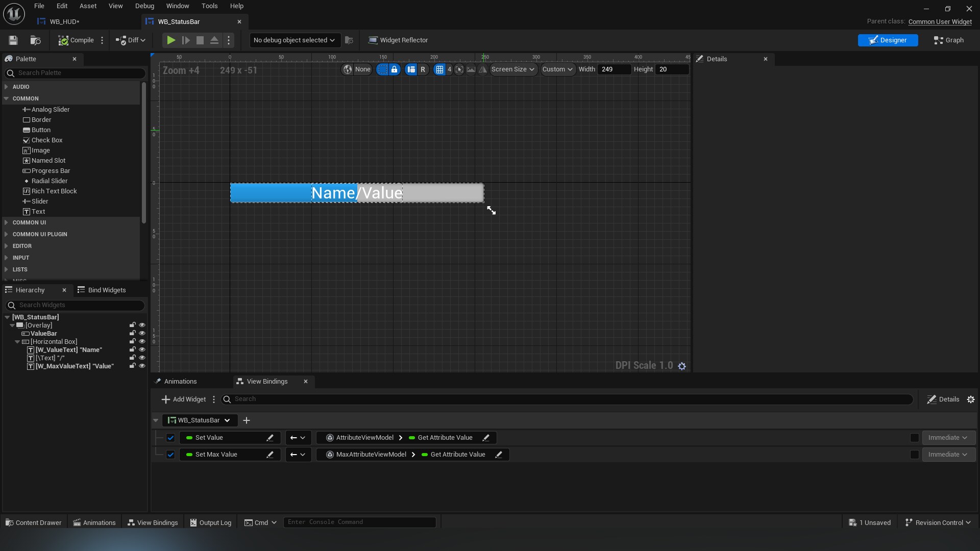This screenshot has height=551, width=980.
Task: Click the plus icon next to WB_StatusBar binding
Action: coord(247,420)
